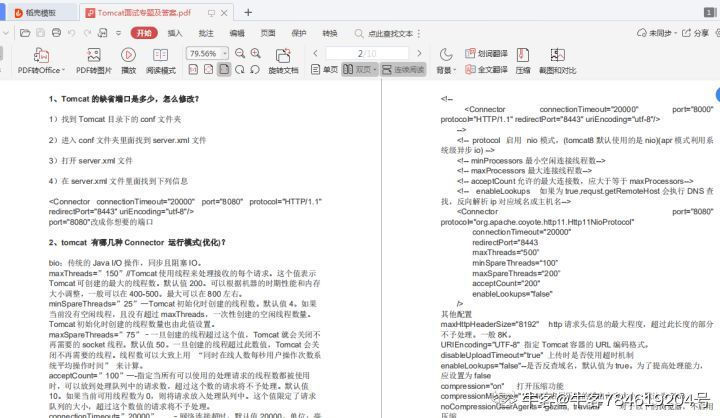Switch to 阅读模式 reading mode

(161, 61)
